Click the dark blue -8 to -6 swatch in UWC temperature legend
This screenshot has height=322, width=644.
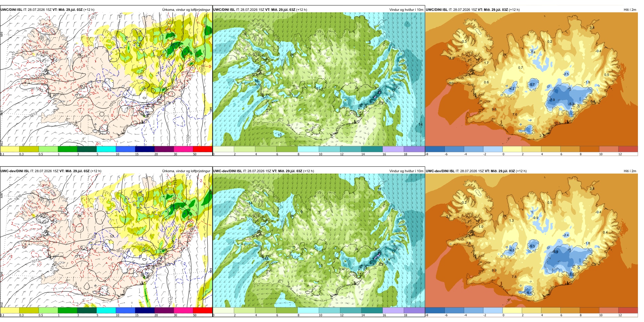click(435, 149)
